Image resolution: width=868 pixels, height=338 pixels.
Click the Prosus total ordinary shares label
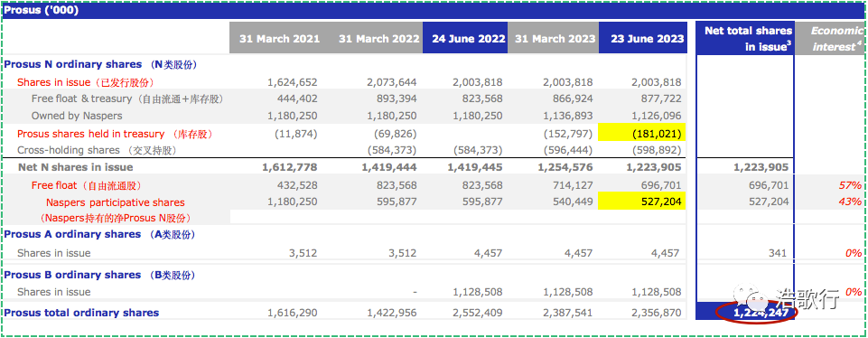tap(81, 313)
